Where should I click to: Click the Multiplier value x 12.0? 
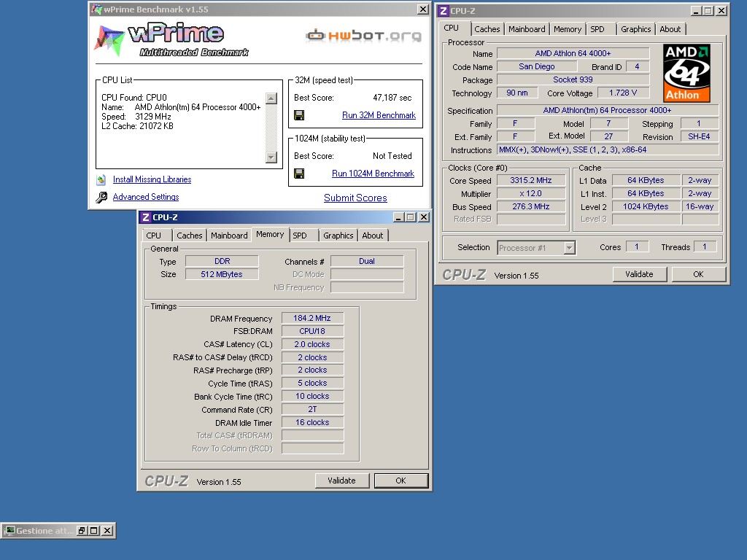tap(531, 194)
